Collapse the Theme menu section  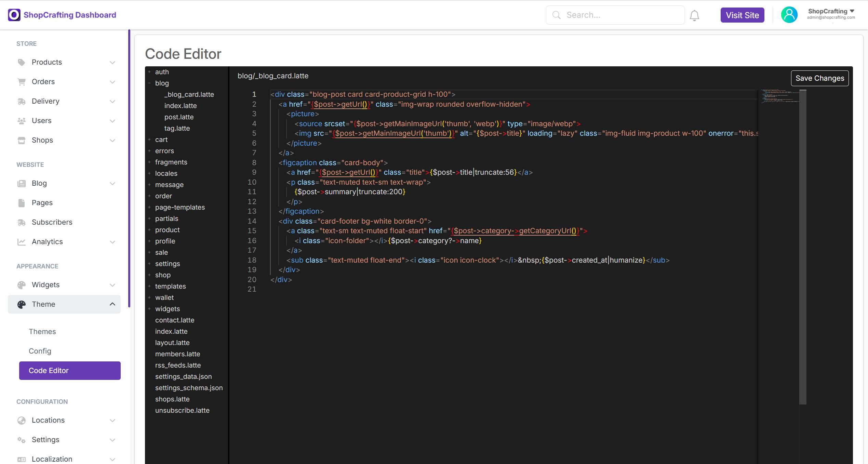pyautogui.click(x=112, y=304)
